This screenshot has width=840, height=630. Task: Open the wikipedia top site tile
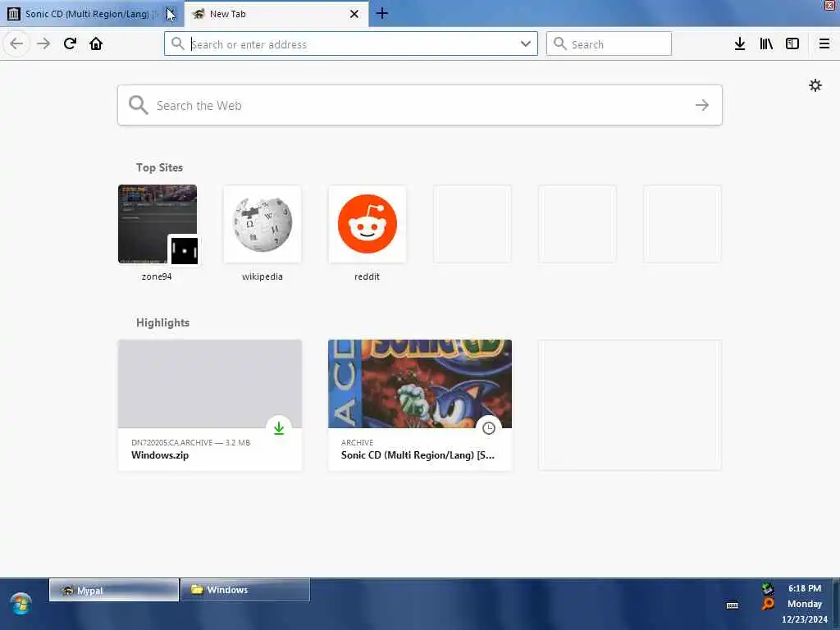[262, 224]
